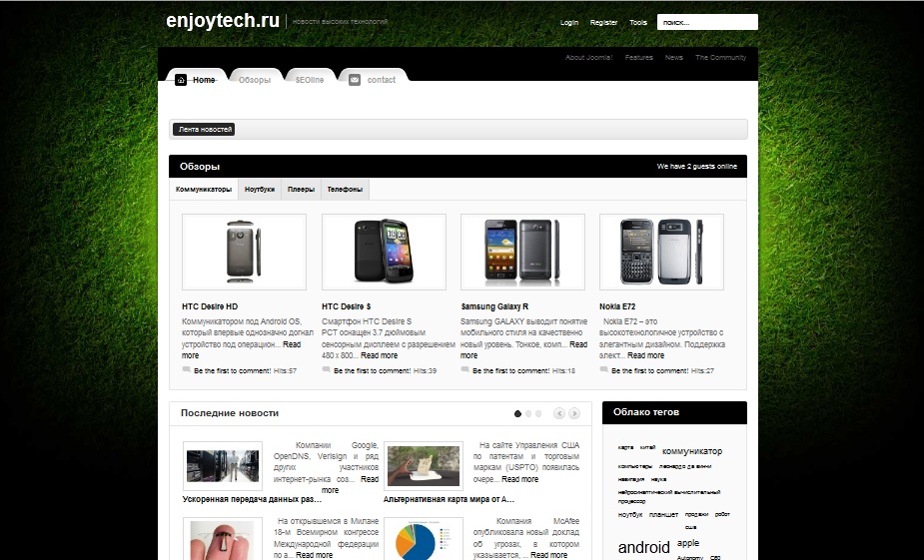
Task: Open the Home tab
Action: (x=196, y=80)
